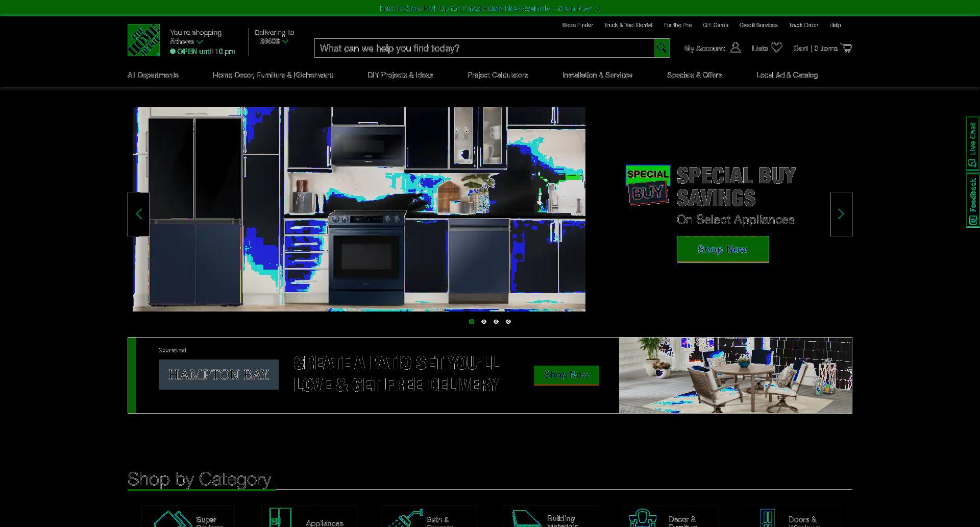Click the Special Buy badge graphic

click(648, 185)
